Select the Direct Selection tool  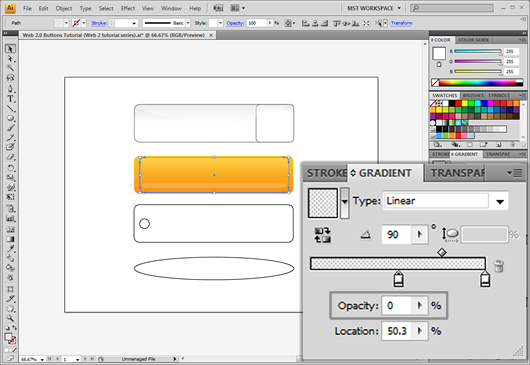(x=10, y=59)
